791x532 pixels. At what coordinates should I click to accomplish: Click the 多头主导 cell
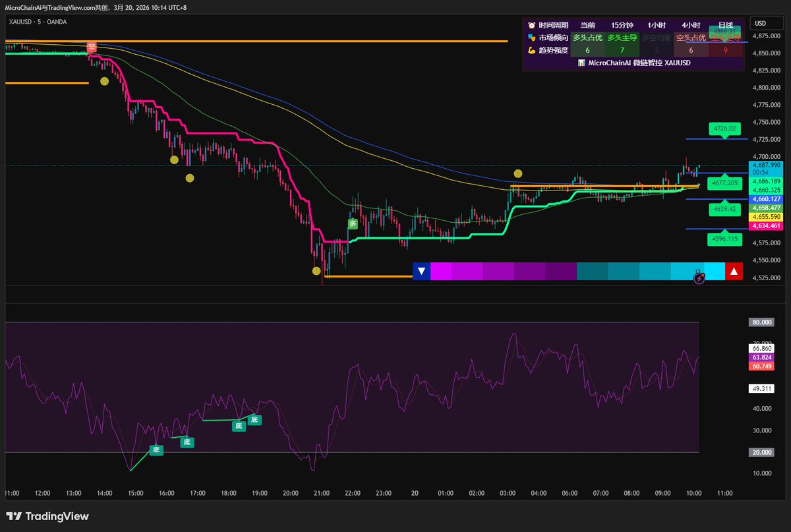point(622,38)
